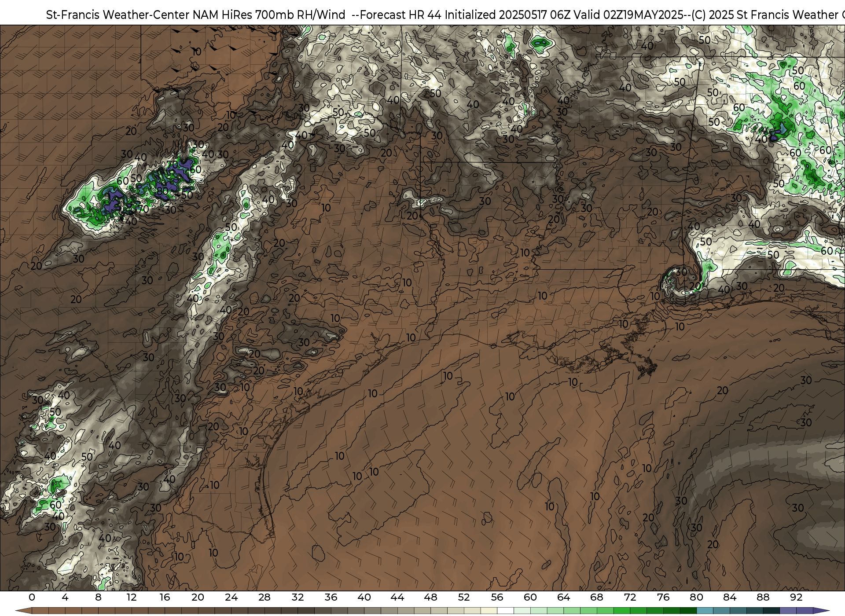Click the colorbar tick label "76"
This screenshot has width=845, height=616.
[664, 597]
